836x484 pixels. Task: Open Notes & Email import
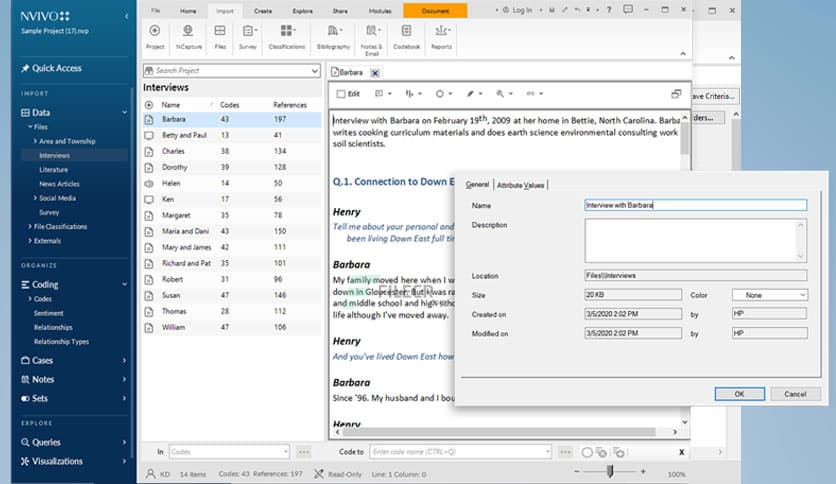click(372, 39)
